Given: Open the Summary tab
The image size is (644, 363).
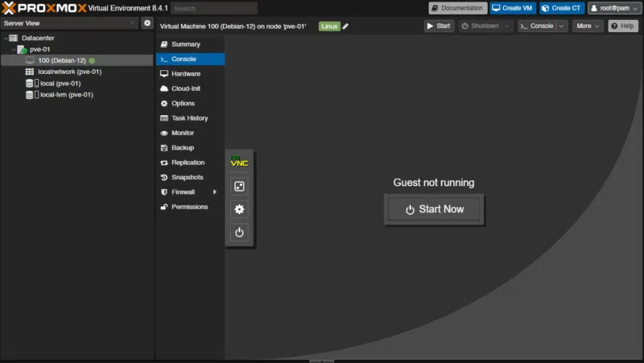Looking at the screenshot, I should click(190, 44).
